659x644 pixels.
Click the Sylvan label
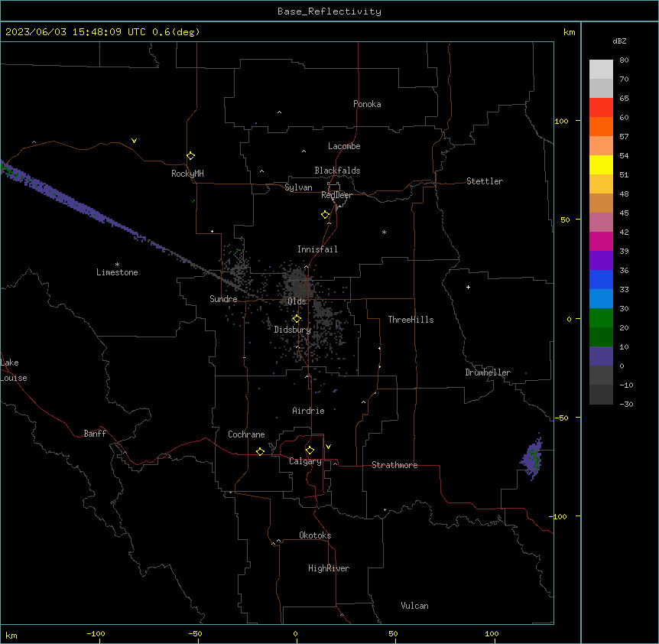(298, 187)
